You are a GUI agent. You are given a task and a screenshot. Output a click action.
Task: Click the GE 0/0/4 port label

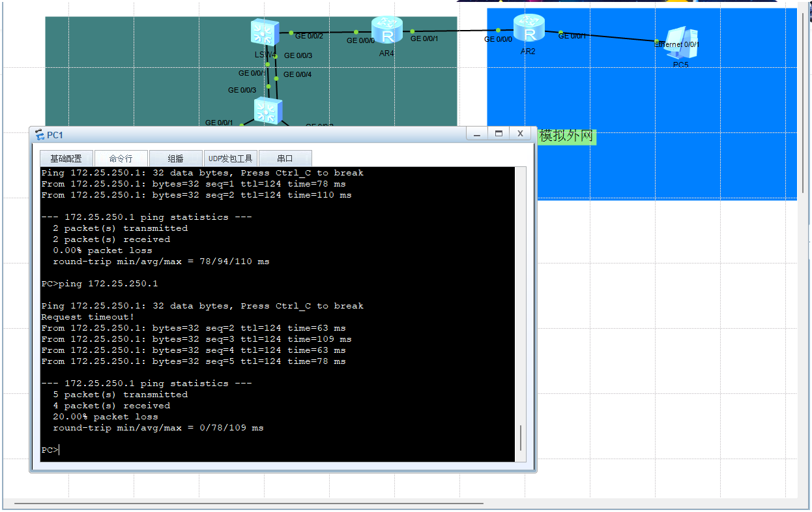pos(297,74)
